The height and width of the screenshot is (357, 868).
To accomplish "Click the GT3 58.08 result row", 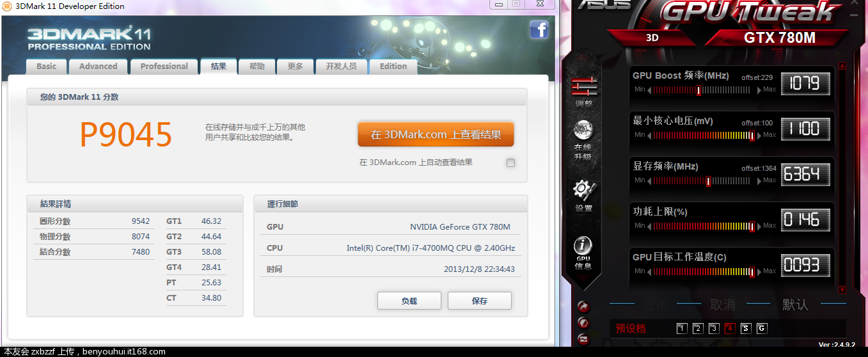I will tap(196, 252).
